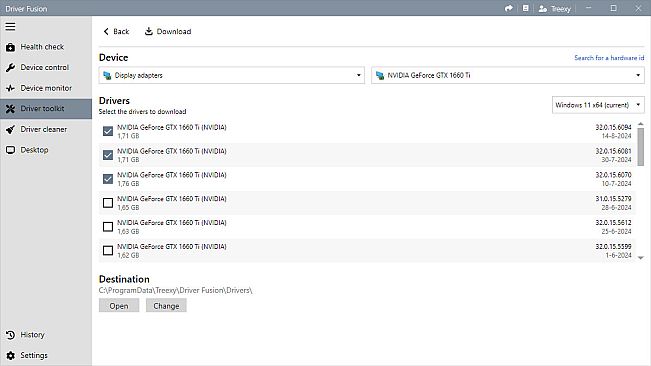The image size is (651, 366).
Task: Click the Device control wrench icon
Action: pyautogui.click(x=10, y=68)
